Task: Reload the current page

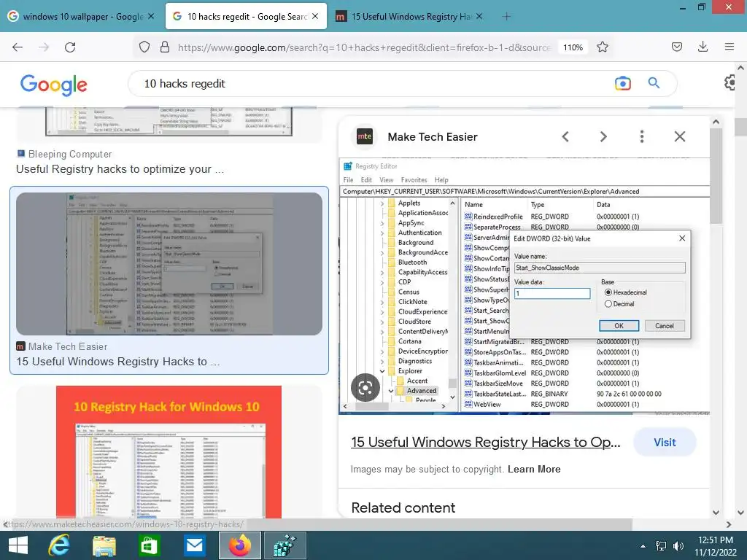Action: click(70, 47)
